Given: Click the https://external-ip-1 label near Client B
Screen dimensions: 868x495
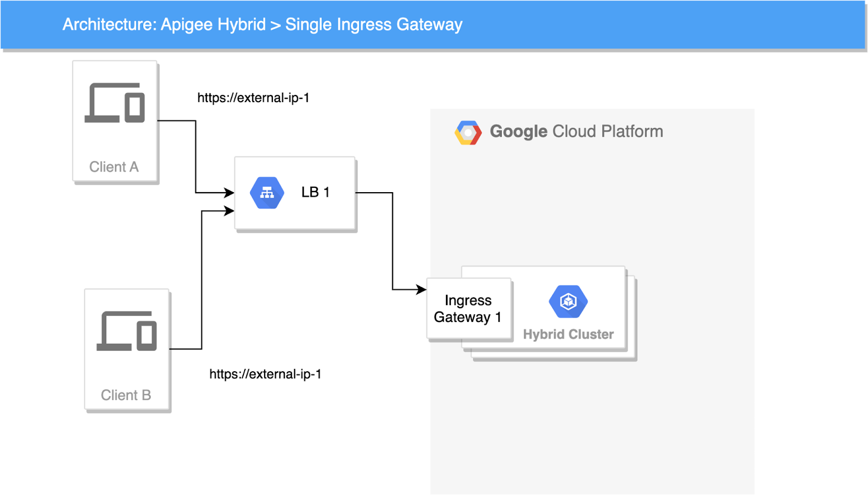Looking at the screenshot, I should [265, 374].
